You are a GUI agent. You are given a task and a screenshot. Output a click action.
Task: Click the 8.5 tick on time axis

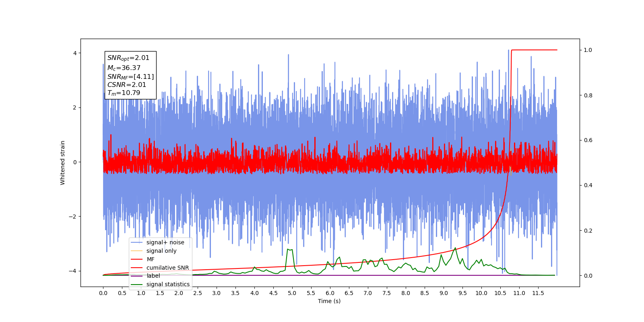[x=425, y=293]
